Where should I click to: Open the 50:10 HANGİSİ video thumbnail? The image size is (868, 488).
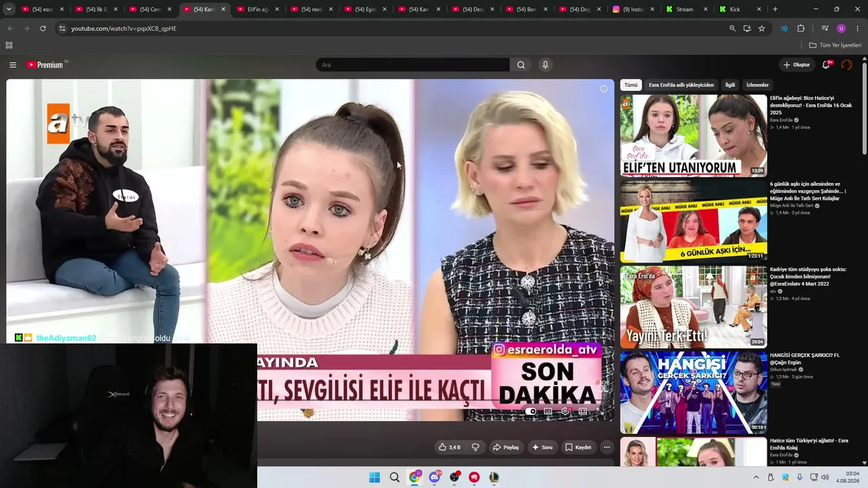694,392
